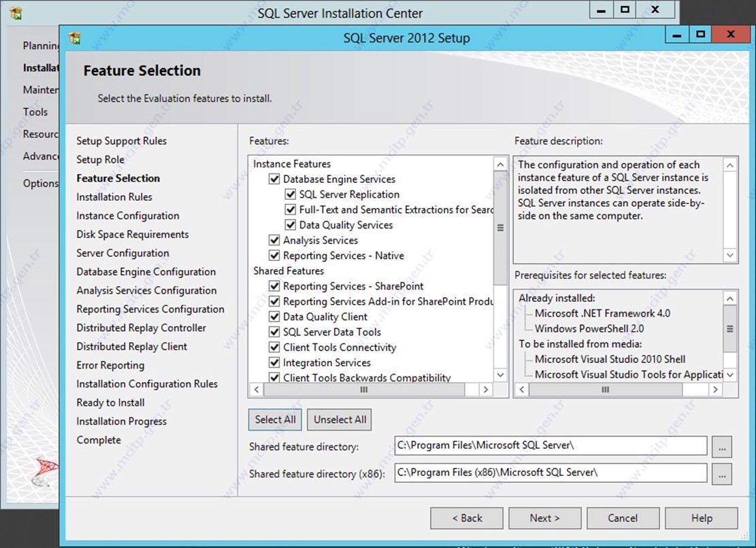Click the Prerequisites list scroll down arrow

point(730,375)
